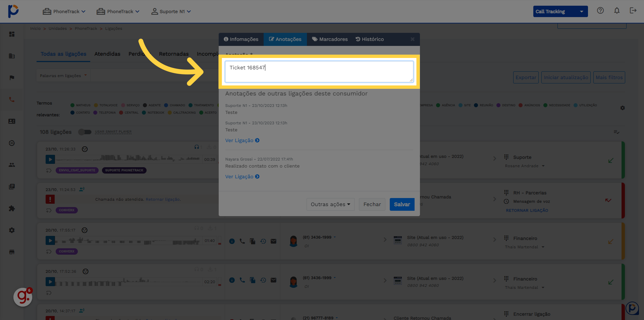Switch to the Infomações tab
Viewport: 644px width, 320px height.
pyautogui.click(x=241, y=39)
